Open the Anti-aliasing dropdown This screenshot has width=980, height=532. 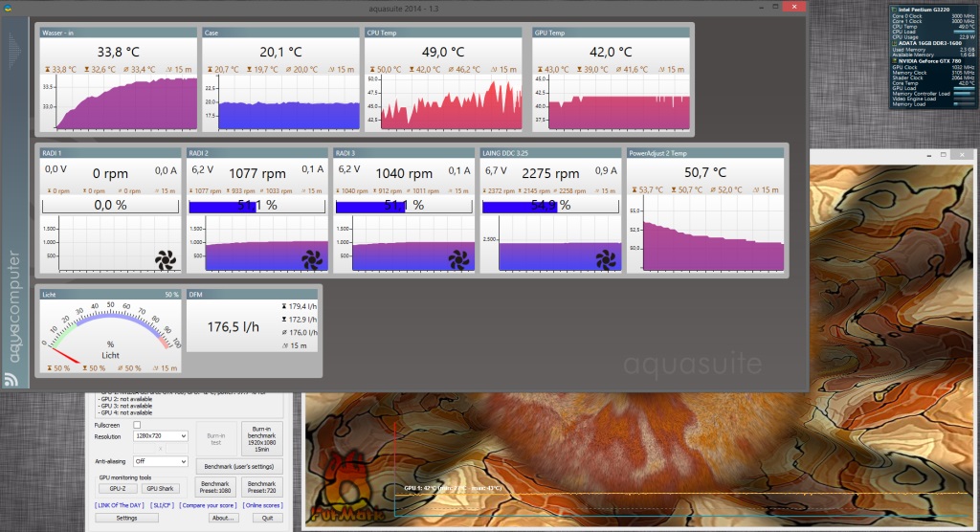tap(160, 460)
